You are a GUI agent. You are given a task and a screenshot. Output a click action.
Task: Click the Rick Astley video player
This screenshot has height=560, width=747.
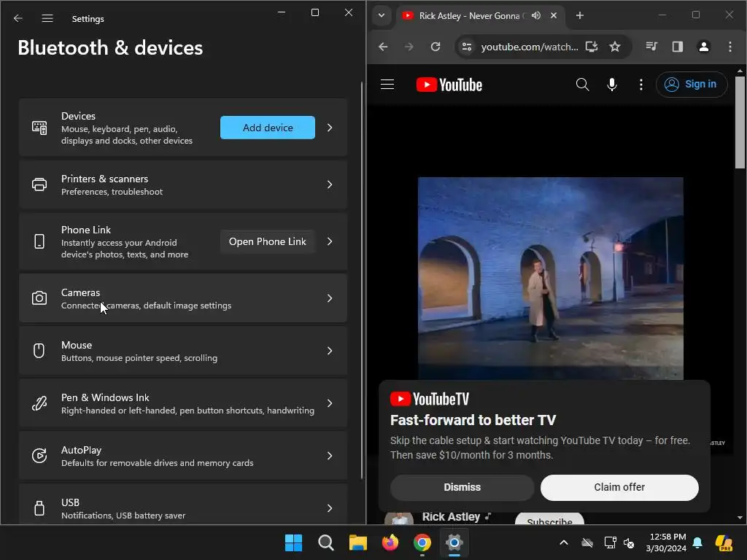pos(550,279)
